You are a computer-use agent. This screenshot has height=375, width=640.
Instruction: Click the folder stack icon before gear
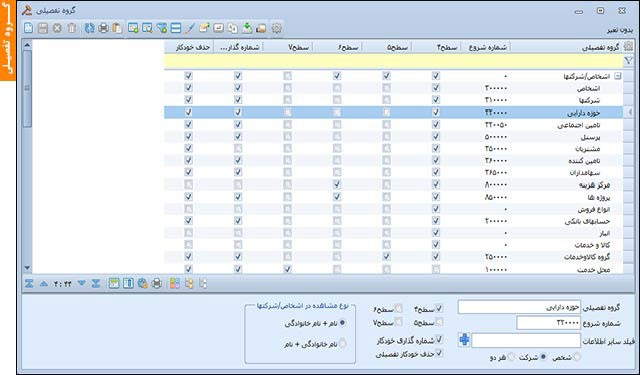[261, 28]
